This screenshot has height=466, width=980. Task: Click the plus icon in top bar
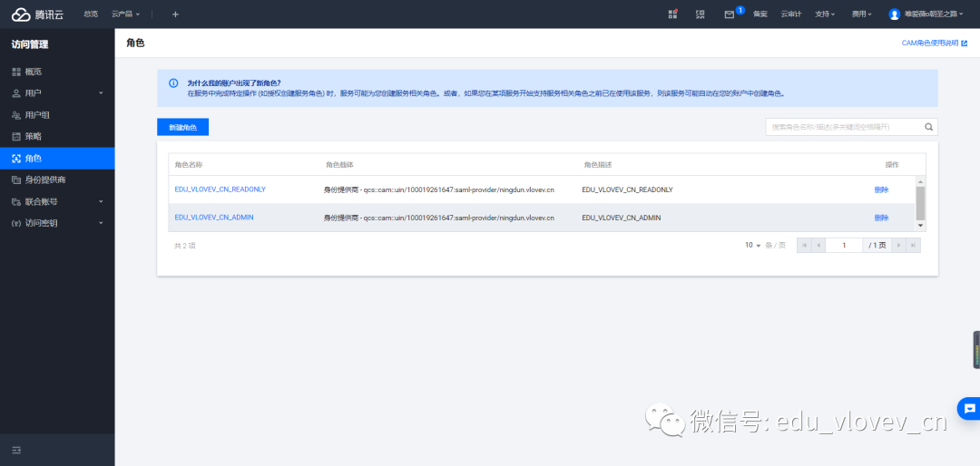pos(175,15)
